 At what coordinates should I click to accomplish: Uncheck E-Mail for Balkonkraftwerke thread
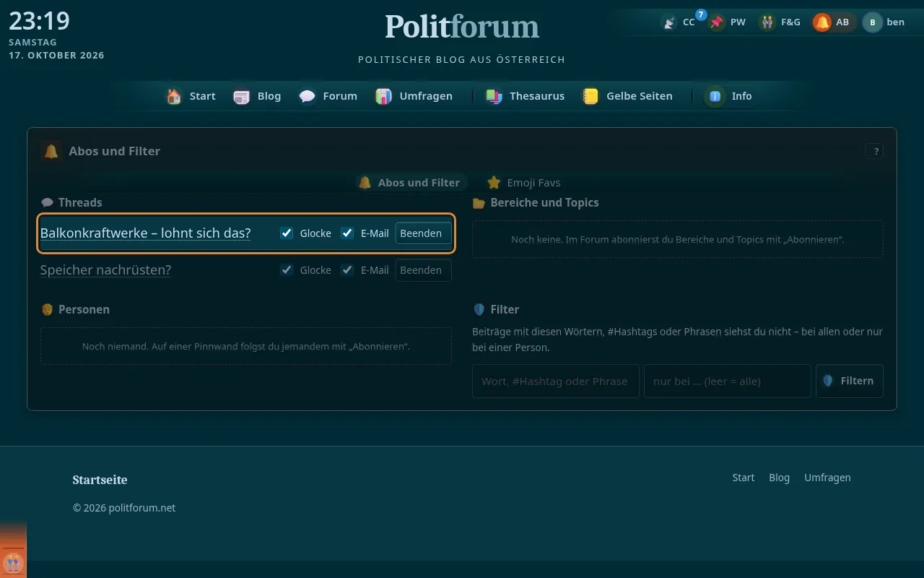[x=347, y=233]
